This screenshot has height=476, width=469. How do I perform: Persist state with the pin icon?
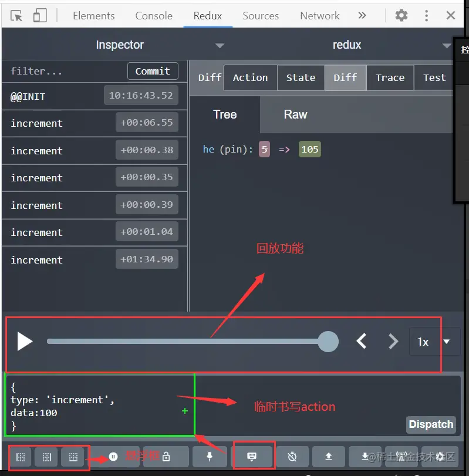pos(210,457)
